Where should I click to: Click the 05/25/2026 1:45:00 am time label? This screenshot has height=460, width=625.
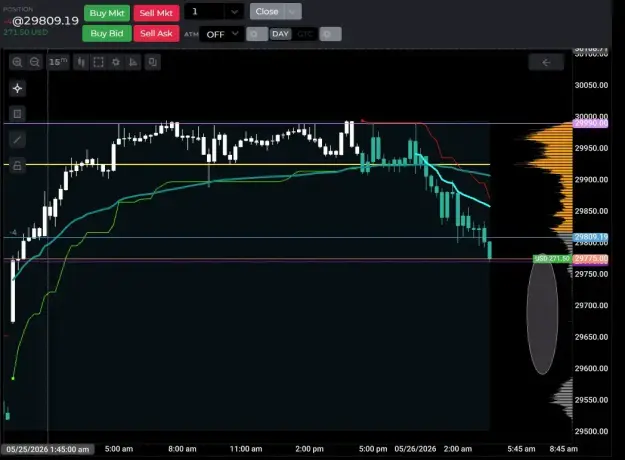[47, 449]
